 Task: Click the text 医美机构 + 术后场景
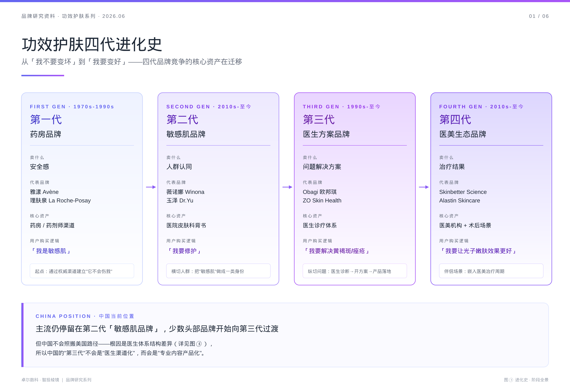tap(465, 225)
